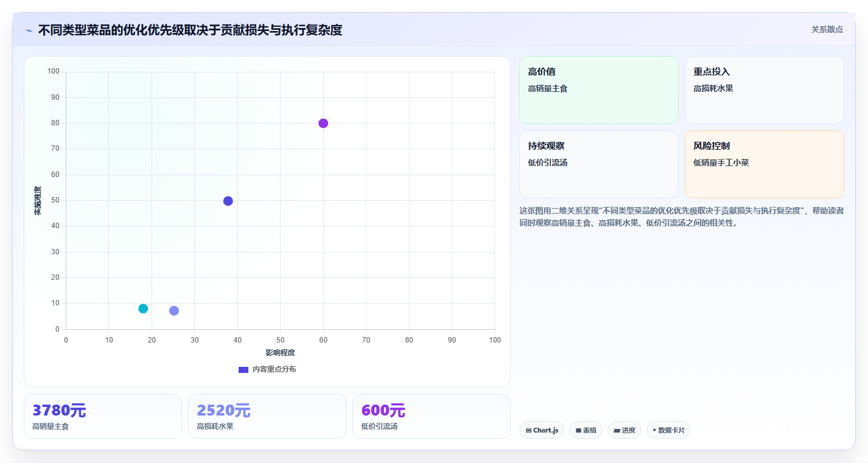The width and height of the screenshot is (868, 463).
Task: Click the 高损耗水果 text in 重点投入 card
Action: [713, 88]
